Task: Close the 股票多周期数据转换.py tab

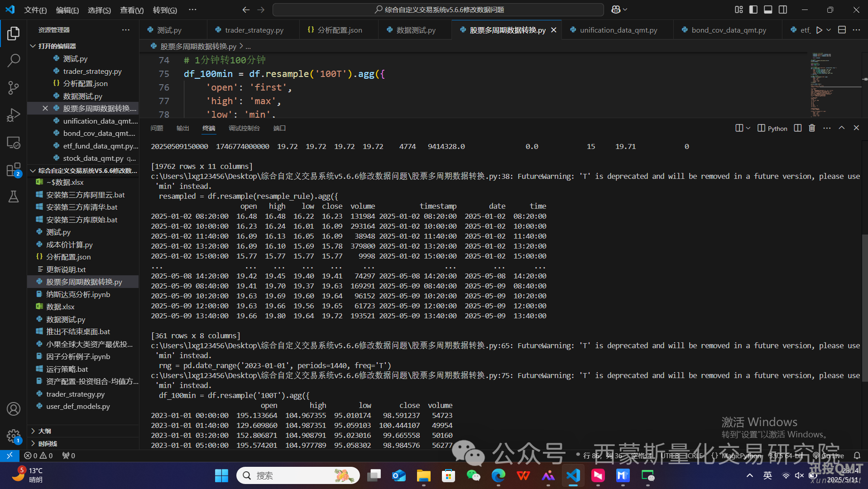Action: pos(554,30)
